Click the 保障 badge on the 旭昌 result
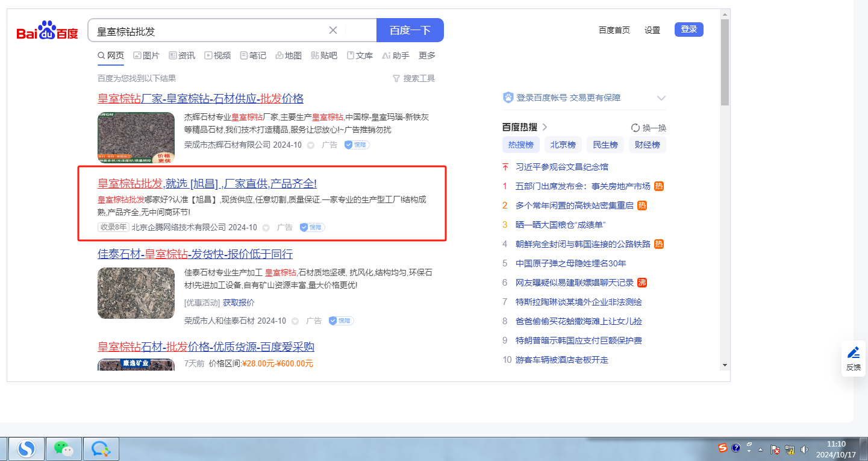The height and width of the screenshot is (461, 868). tap(312, 227)
